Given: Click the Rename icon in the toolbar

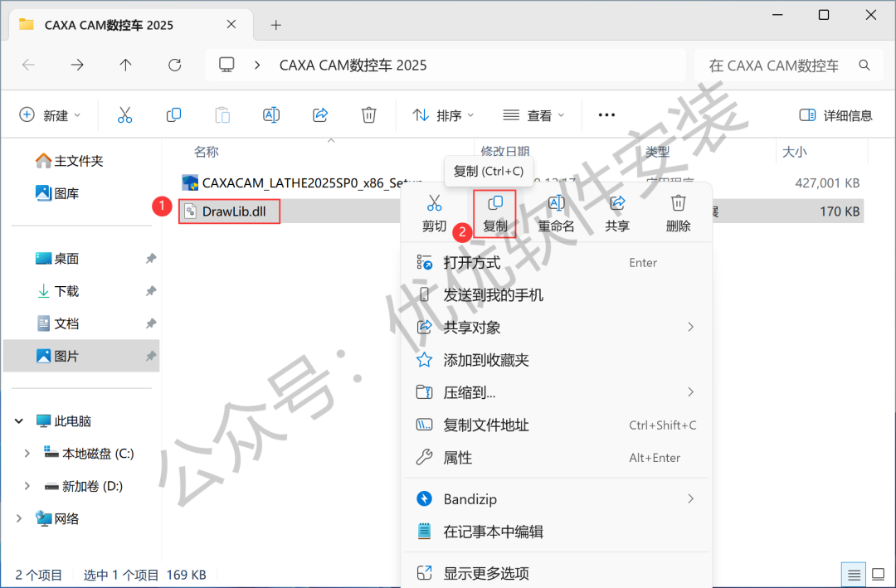Looking at the screenshot, I should coord(270,114).
